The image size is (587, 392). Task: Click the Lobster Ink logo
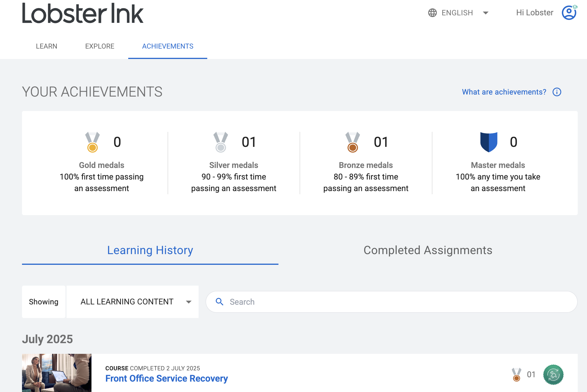(x=82, y=13)
